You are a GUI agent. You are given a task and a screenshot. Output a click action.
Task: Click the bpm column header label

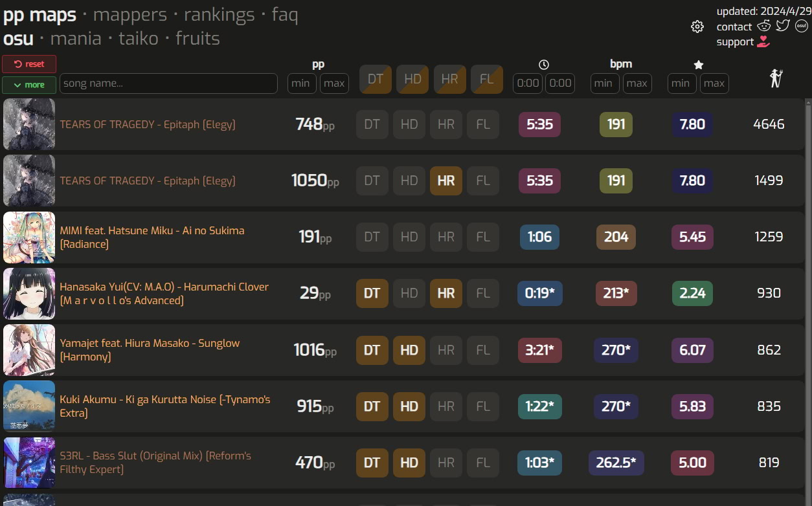coord(621,64)
